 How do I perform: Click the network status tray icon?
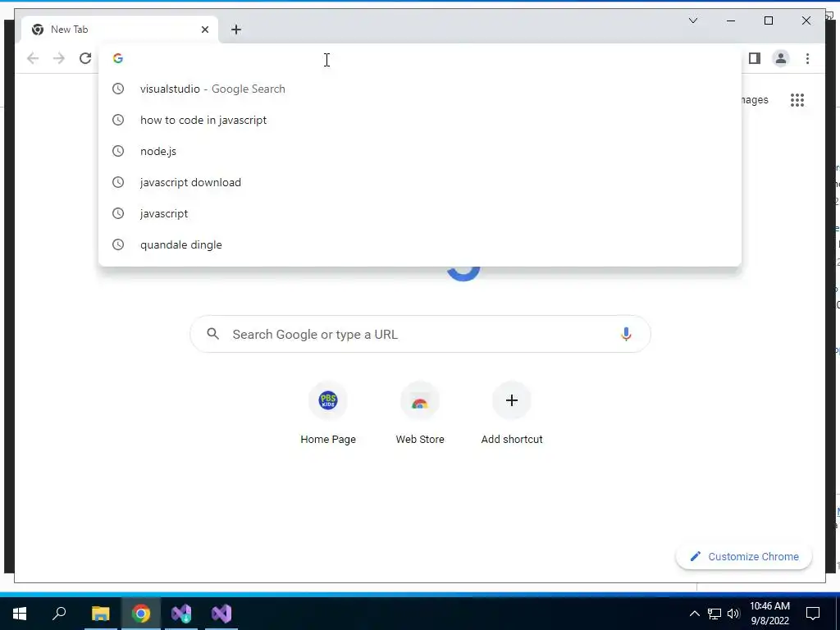pos(714,614)
